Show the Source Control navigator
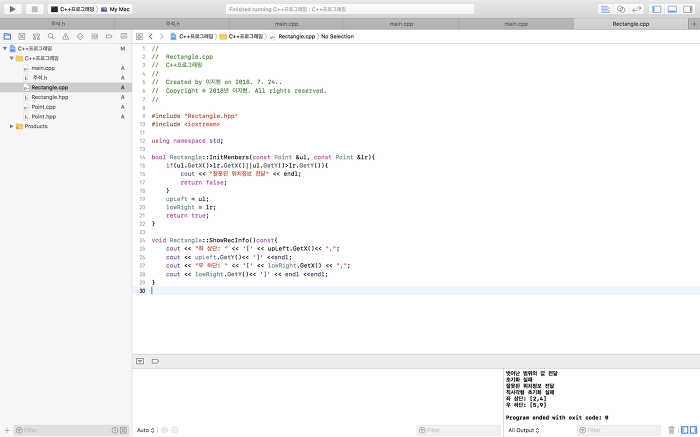 (22, 37)
